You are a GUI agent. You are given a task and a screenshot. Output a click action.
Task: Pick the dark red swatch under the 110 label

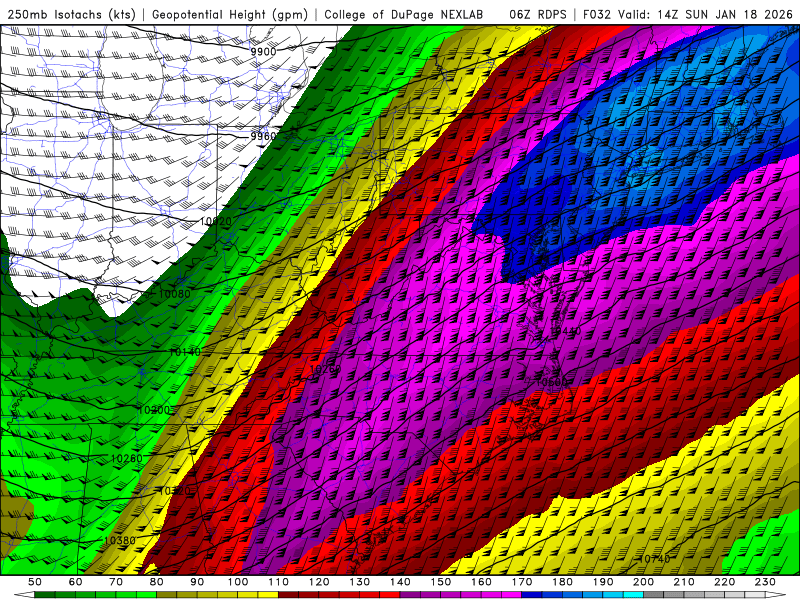click(x=288, y=595)
